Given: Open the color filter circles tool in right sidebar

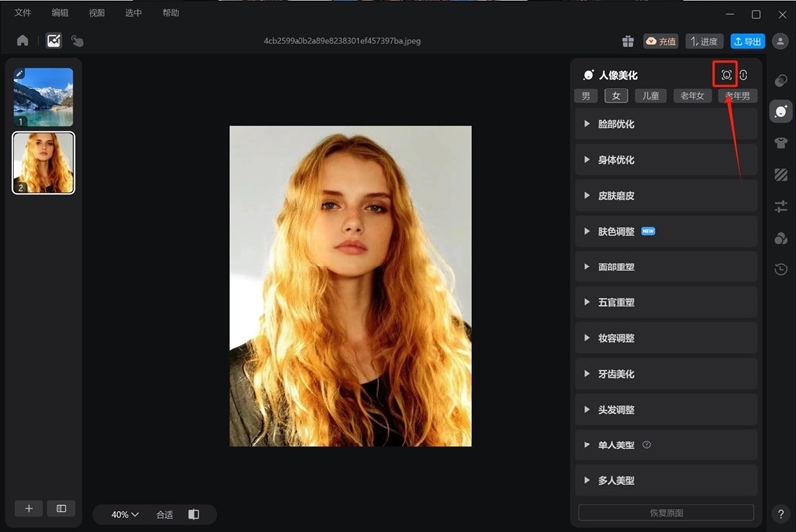Looking at the screenshot, I should click(x=781, y=238).
